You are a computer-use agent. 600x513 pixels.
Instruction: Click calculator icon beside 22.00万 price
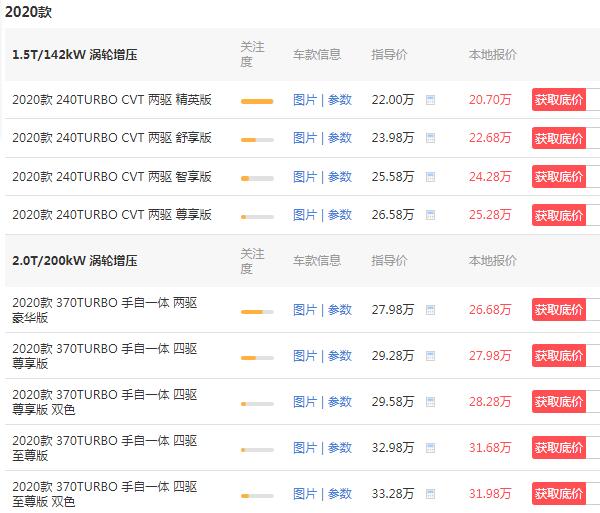(430, 100)
